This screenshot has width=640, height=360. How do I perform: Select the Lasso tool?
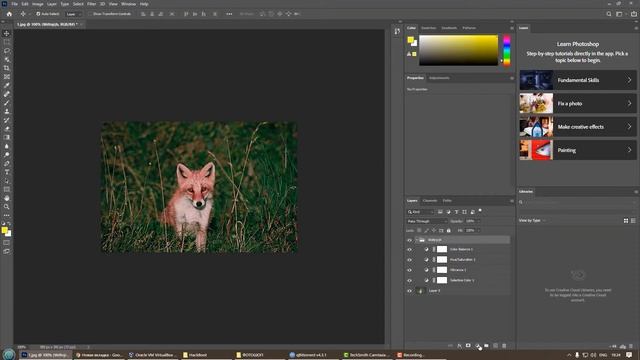tap(7, 51)
